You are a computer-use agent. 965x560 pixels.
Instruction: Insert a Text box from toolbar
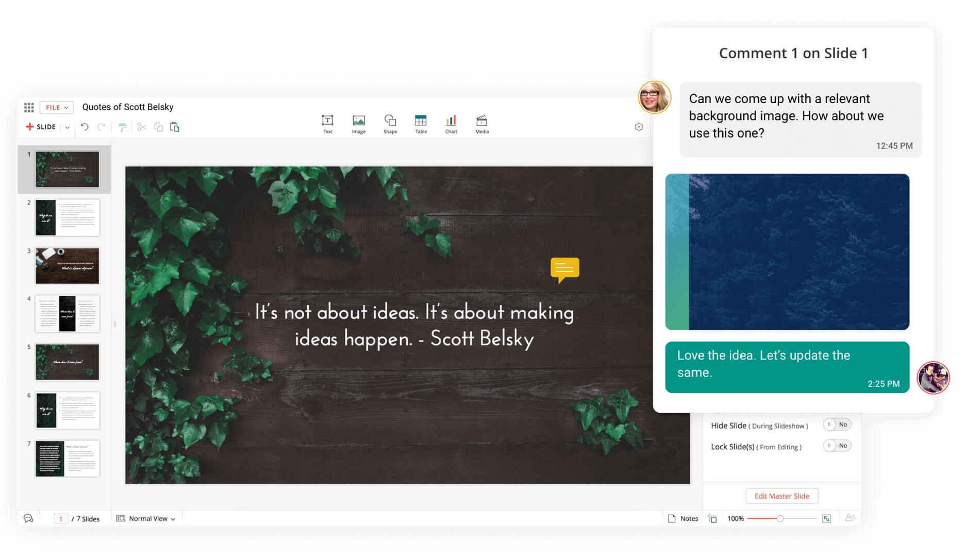coord(327,124)
